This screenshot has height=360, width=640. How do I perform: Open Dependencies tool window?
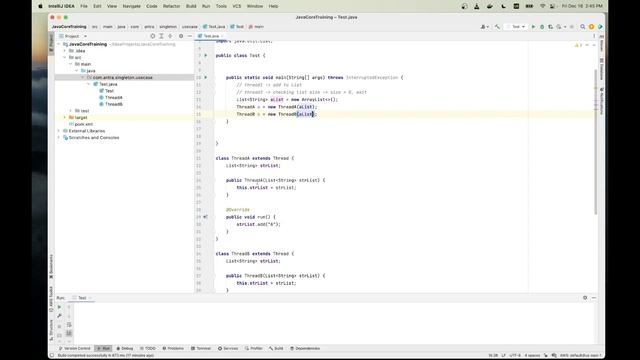305,349
